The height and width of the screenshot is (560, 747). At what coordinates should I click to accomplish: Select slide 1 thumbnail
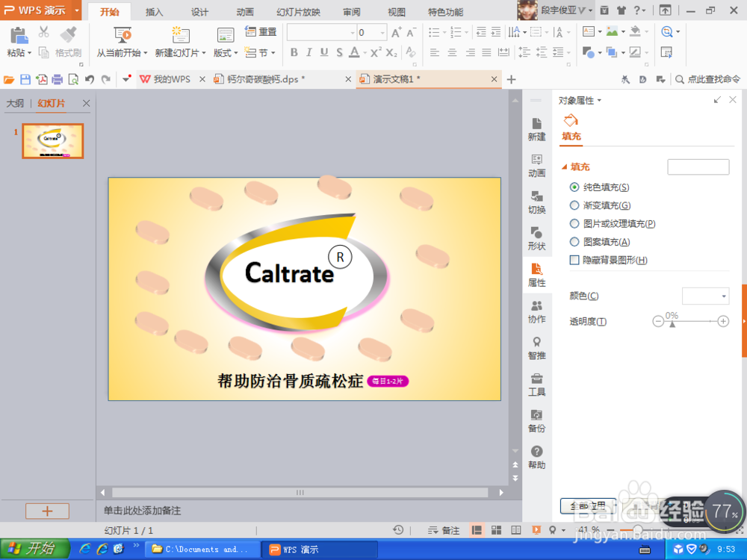pos(52,141)
